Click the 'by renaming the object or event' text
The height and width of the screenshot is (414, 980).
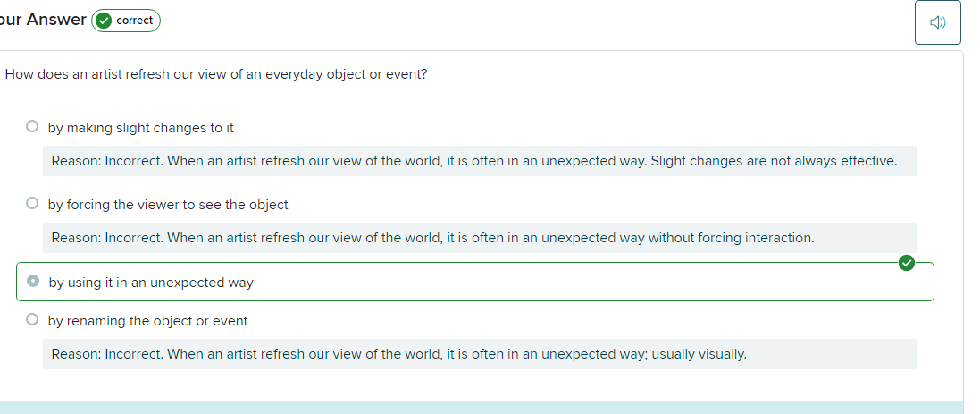tap(148, 320)
